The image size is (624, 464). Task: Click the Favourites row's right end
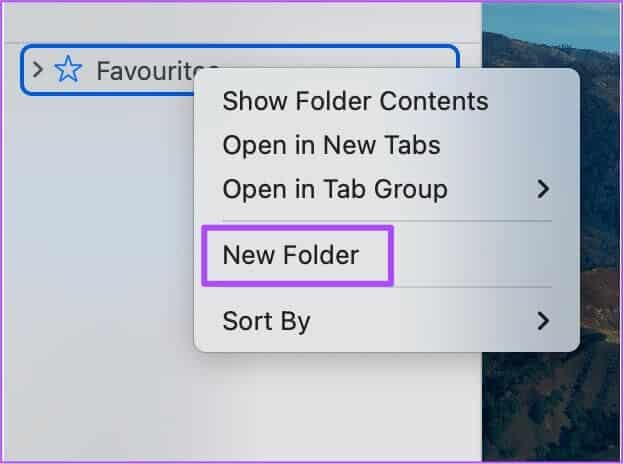(x=445, y=58)
